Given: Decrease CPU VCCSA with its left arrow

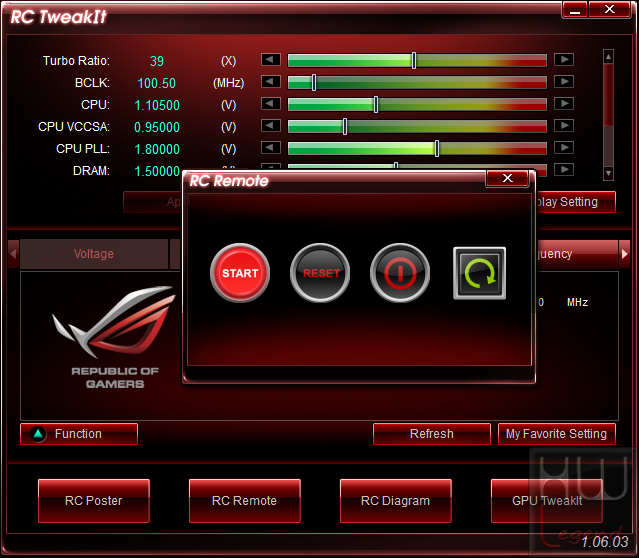Looking at the screenshot, I should pos(271,126).
